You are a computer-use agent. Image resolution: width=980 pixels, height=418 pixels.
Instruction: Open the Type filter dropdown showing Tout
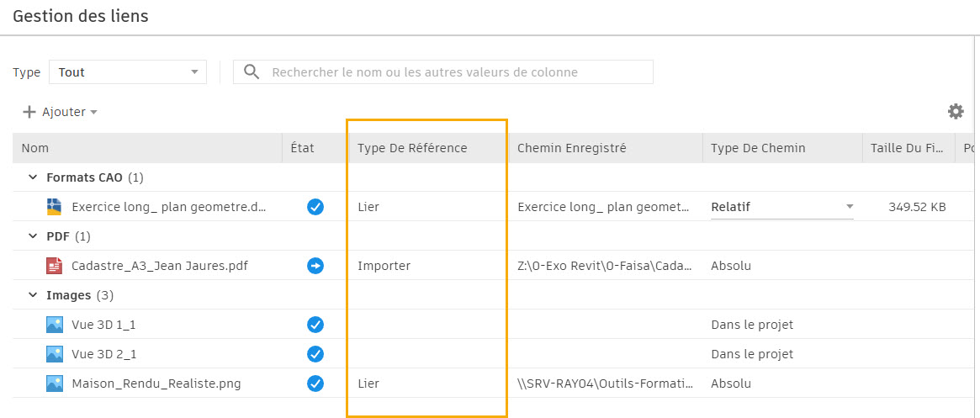click(127, 72)
